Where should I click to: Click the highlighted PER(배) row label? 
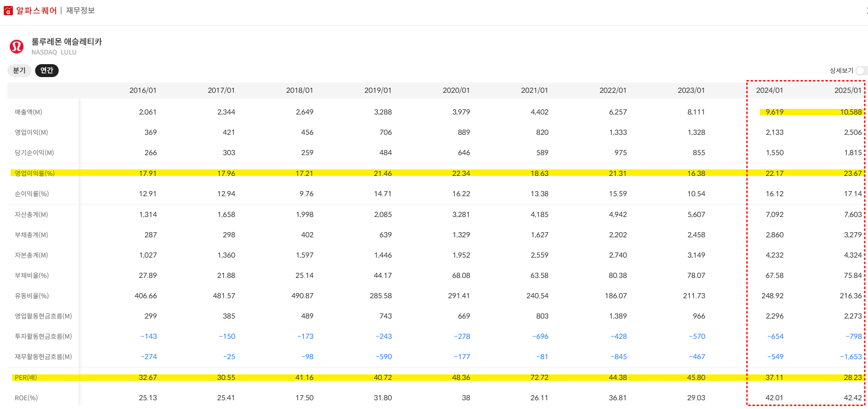pos(26,378)
